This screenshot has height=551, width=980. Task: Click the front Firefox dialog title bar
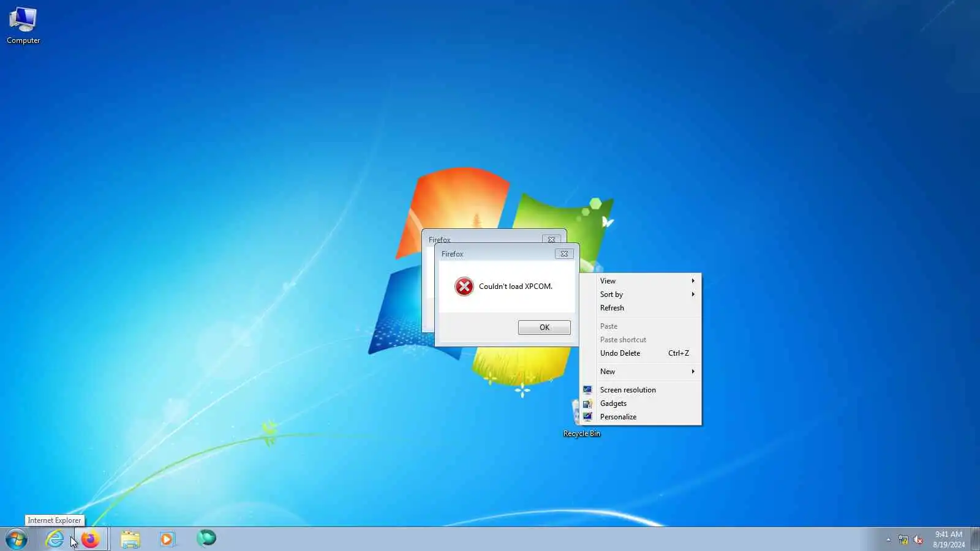click(x=496, y=253)
